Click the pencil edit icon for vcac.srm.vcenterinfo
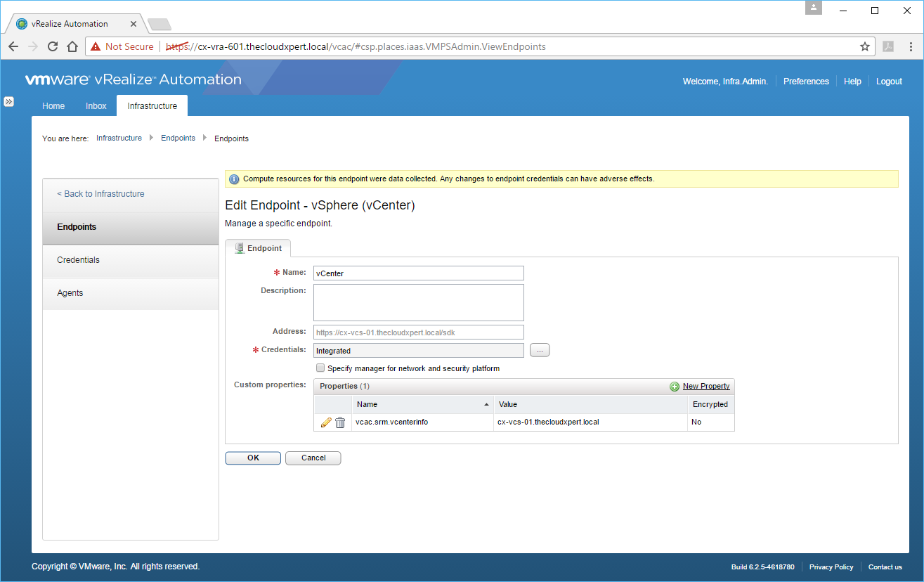This screenshot has height=582, width=924. click(326, 422)
